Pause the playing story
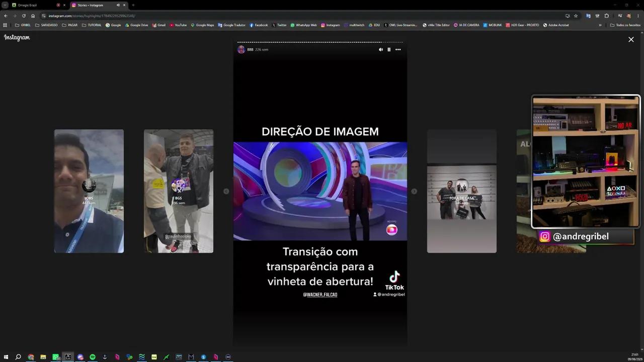The width and height of the screenshot is (644, 362). pos(389,49)
